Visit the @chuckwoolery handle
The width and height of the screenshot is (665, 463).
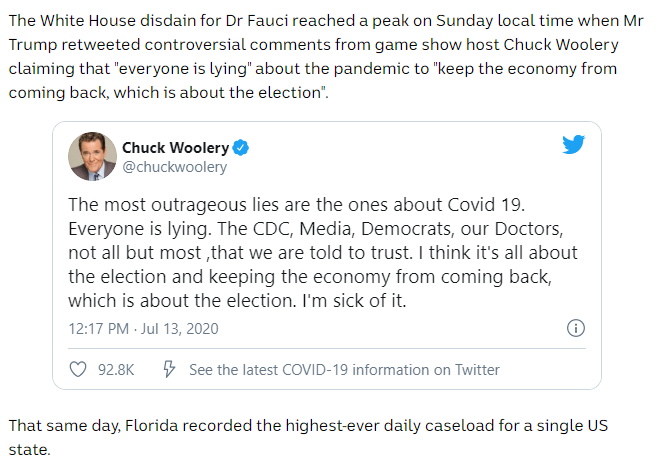[x=174, y=167]
